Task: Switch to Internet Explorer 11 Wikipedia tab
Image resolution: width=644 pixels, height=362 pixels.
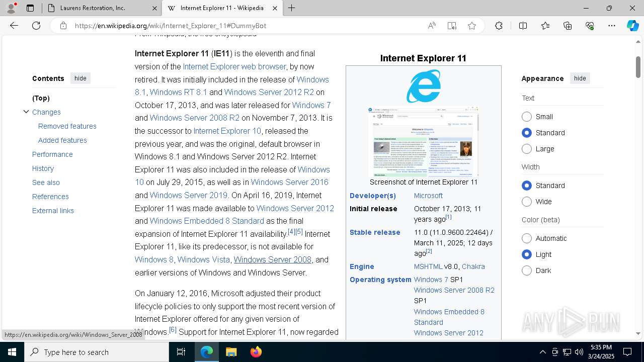Action: 221,8
